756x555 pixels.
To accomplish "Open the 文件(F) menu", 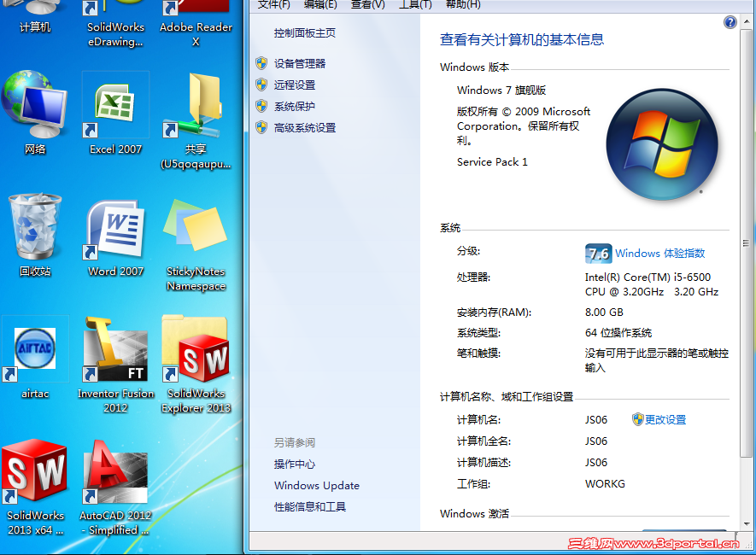I will pos(274,5).
